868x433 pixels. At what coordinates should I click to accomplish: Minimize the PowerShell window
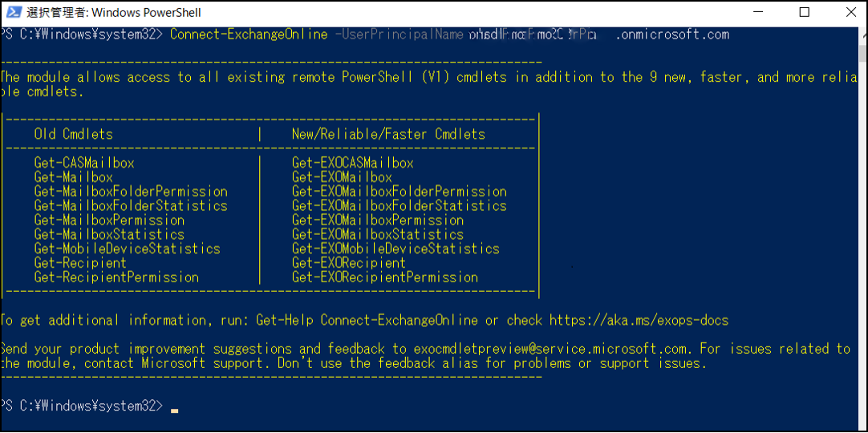tap(761, 12)
